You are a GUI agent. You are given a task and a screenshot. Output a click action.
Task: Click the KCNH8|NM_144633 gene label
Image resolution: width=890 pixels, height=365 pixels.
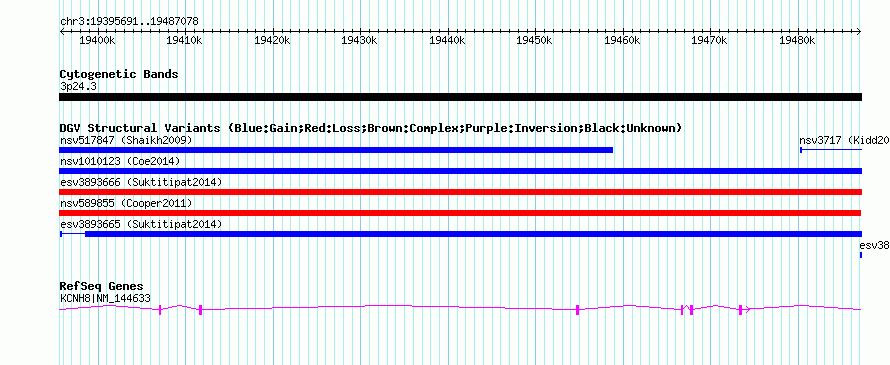[106, 298]
